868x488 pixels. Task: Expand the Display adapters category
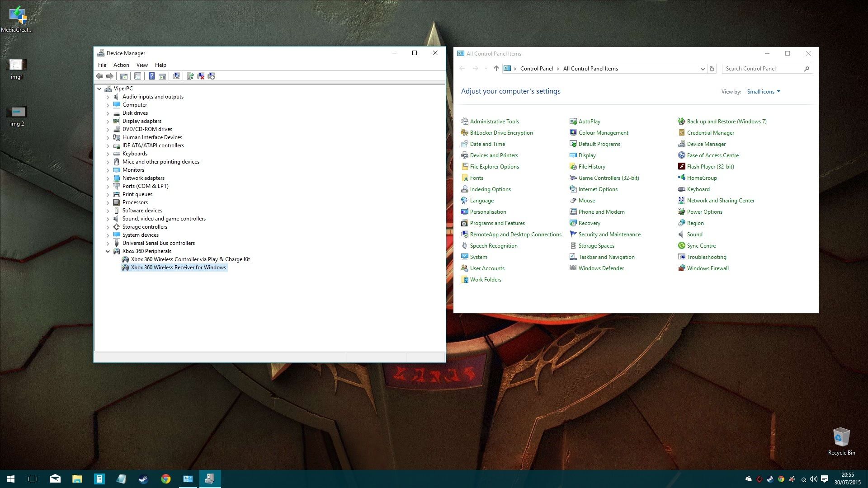point(108,121)
